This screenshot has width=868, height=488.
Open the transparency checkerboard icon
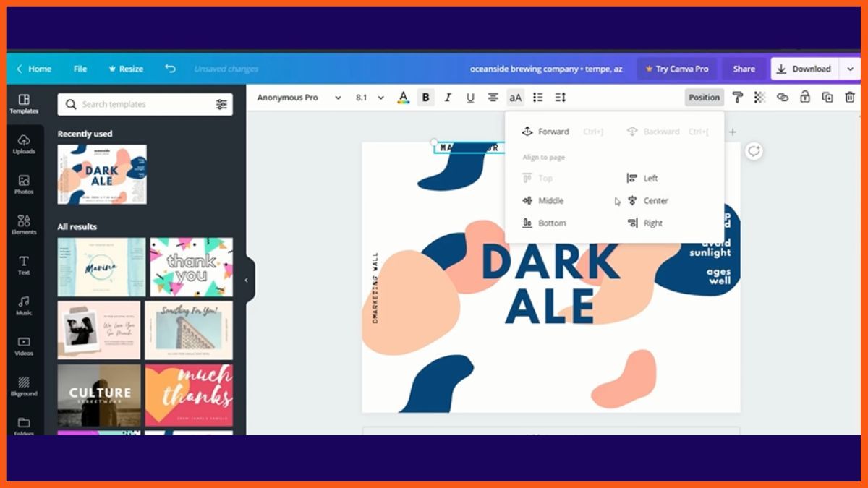pyautogui.click(x=759, y=98)
